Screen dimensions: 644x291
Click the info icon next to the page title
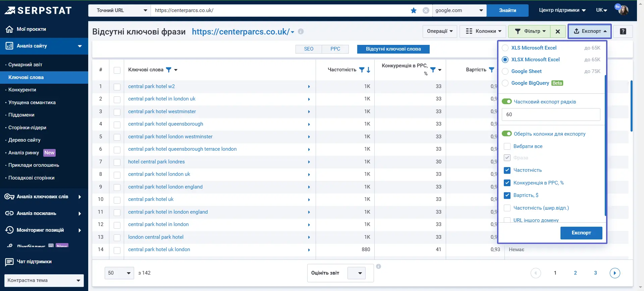pyautogui.click(x=301, y=31)
